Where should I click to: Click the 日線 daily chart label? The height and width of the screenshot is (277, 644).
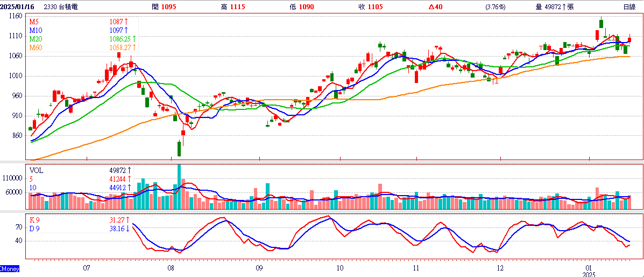pos(629,7)
